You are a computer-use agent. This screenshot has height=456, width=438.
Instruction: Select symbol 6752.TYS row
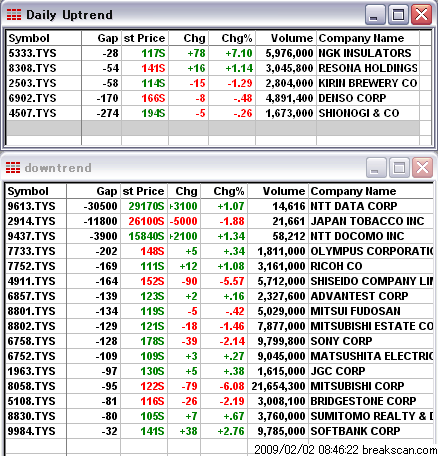pos(32,356)
